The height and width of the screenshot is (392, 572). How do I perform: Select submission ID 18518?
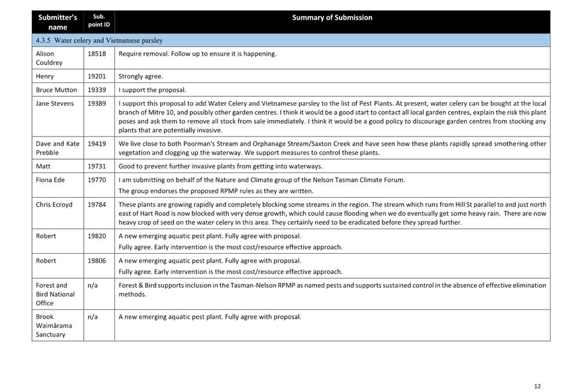(x=96, y=54)
